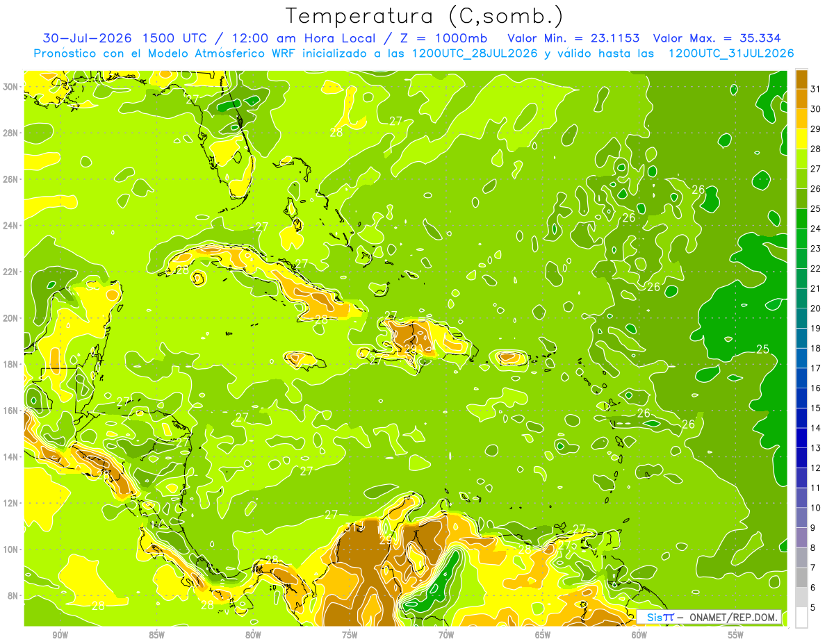Click the white swatch below 5 on color scale

click(x=801, y=617)
